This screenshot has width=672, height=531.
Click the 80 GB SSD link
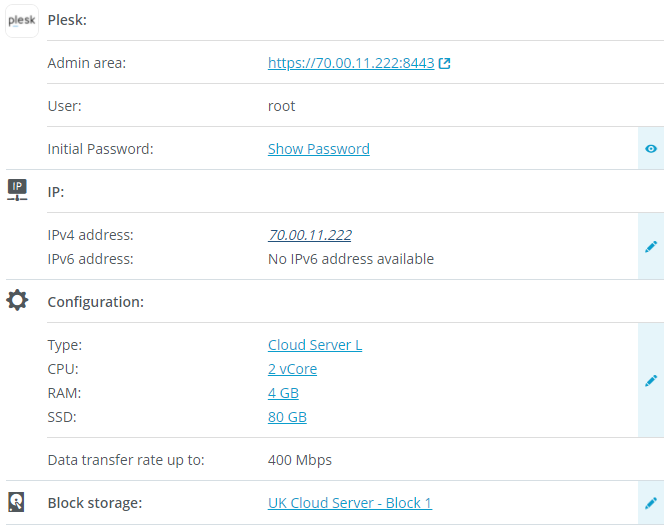287,417
